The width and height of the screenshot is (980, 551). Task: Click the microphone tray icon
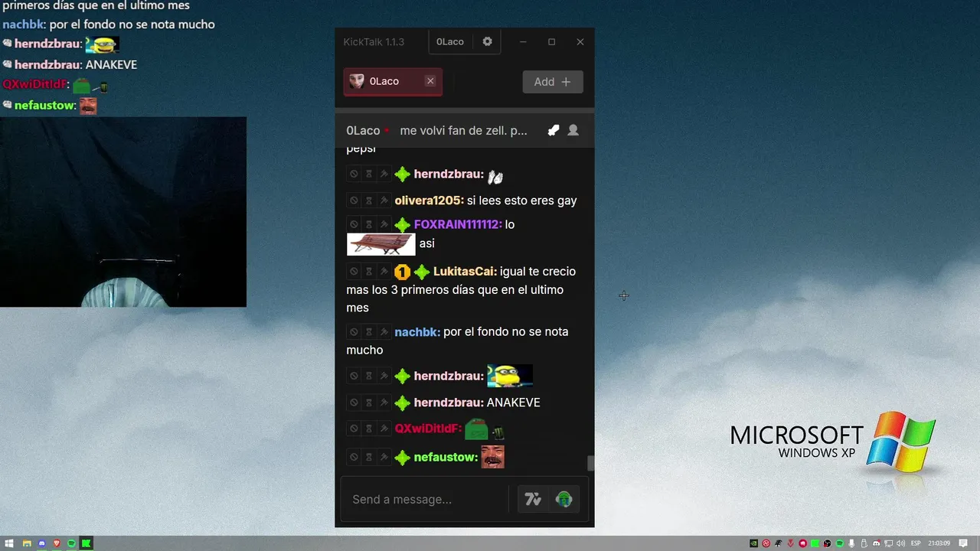pos(852,543)
